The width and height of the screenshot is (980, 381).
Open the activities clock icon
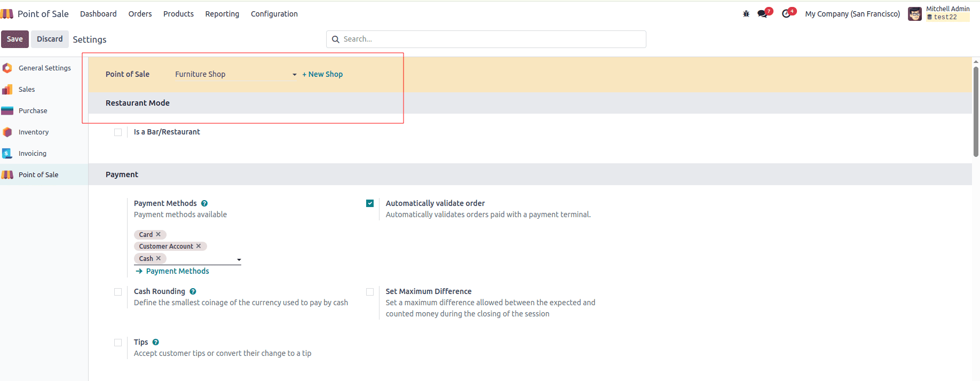[786, 14]
